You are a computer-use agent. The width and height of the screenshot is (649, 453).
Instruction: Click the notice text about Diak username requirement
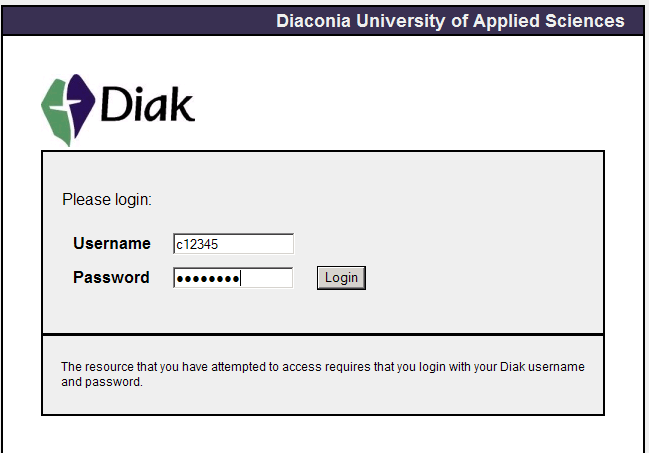pos(323,374)
